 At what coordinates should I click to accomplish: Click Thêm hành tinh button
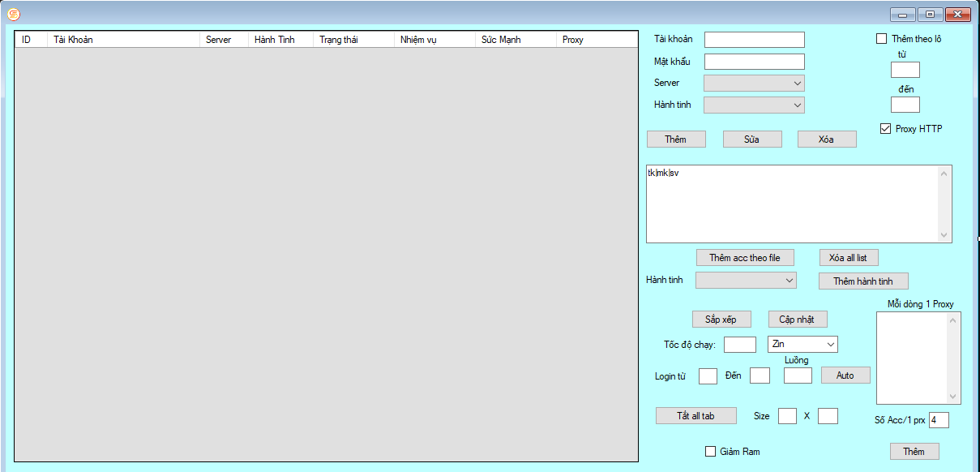[863, 281]
